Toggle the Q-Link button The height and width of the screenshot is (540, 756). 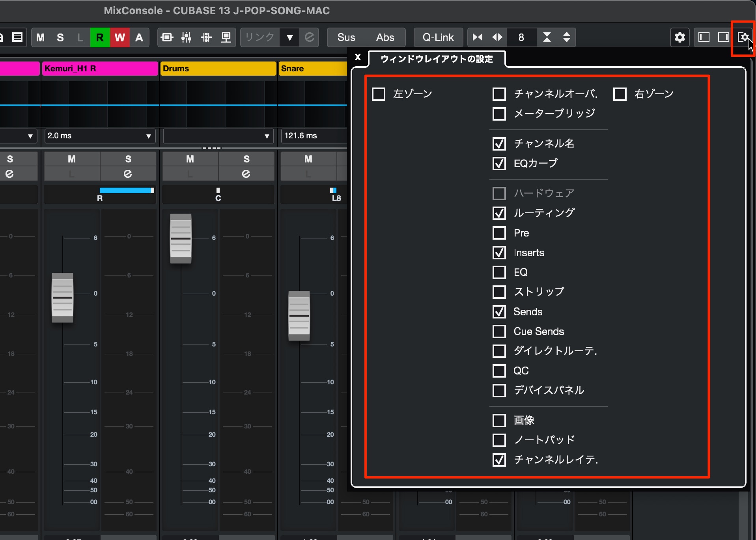[438, 37]
